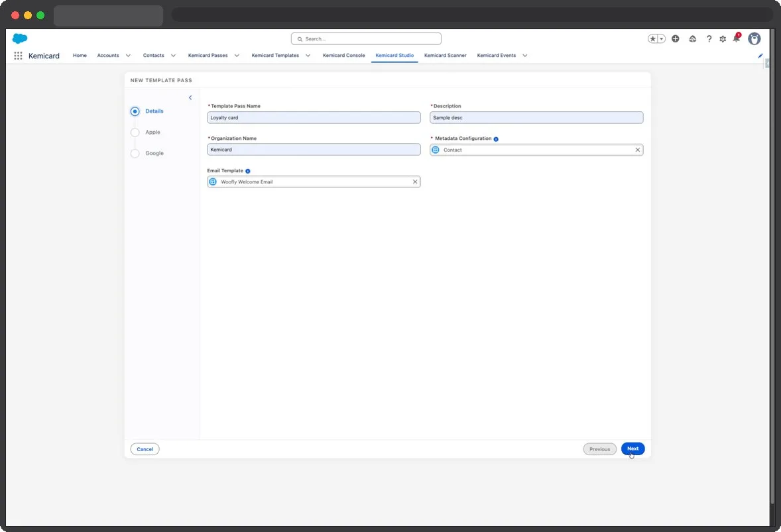
Task: Click the global actions plus icon
Action: click(x=676, y=39)
